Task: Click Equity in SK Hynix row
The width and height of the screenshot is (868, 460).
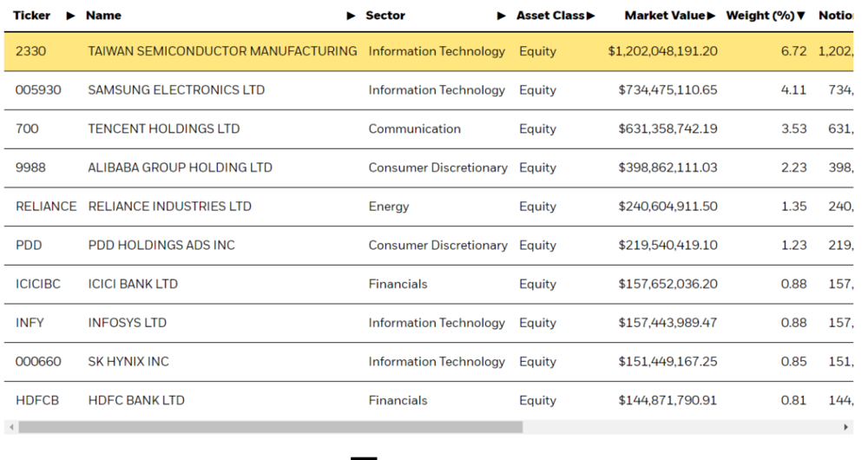Action: (537, 361)
